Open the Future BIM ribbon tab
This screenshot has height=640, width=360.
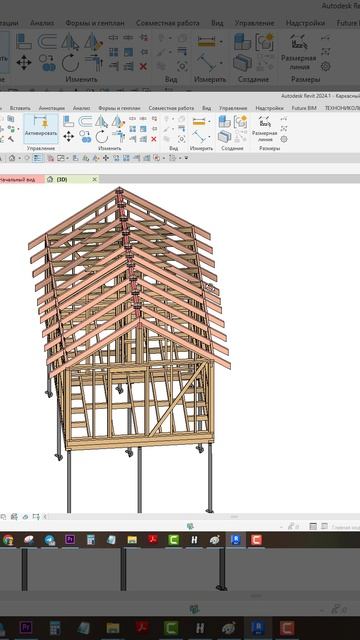point(304,108)
